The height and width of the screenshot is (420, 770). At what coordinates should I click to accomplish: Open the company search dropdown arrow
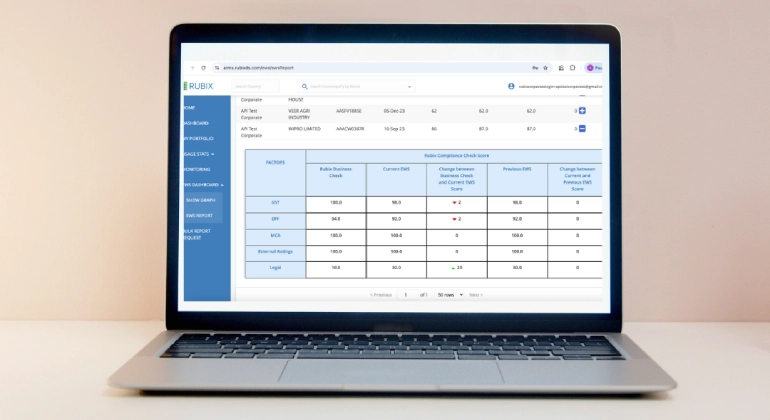pyautogui.click(x=410, y=87)
